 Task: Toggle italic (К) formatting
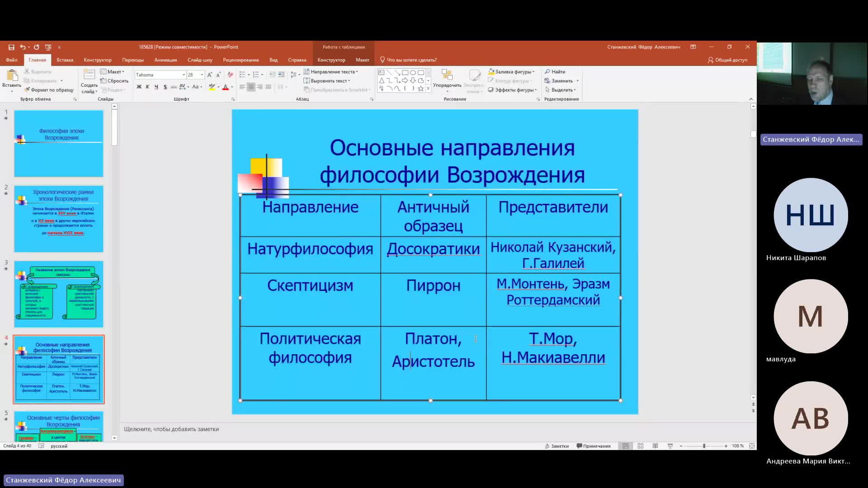tap(147, 87)
